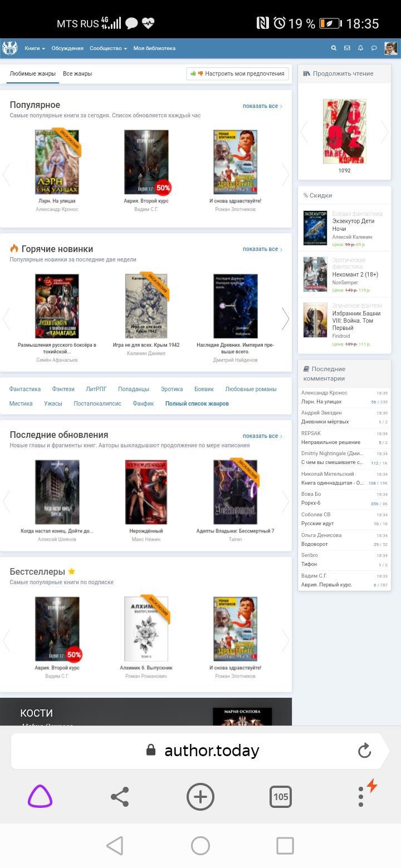The height and width of the screenshot is (868, 401).
Task: Open notifications bell icon
Action: (360, 48)
